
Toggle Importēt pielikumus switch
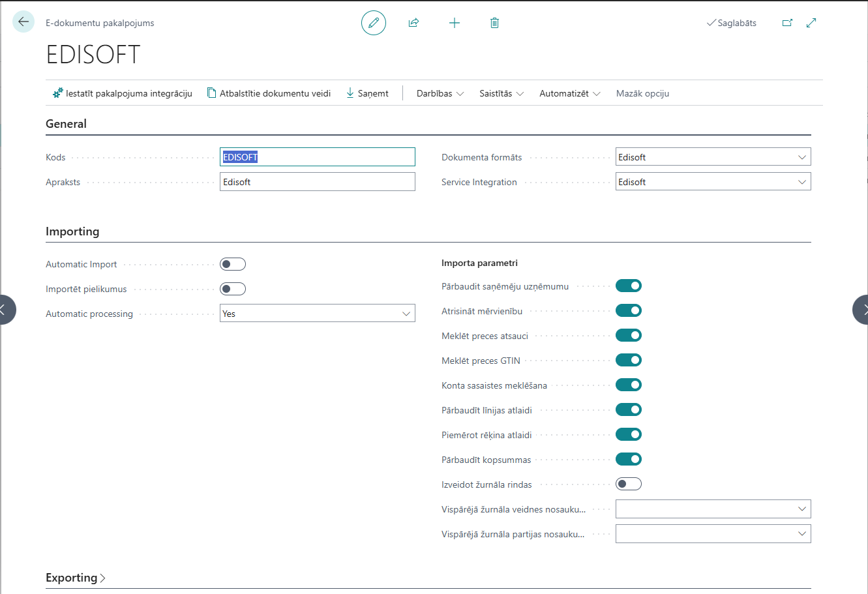click(233, 289)
